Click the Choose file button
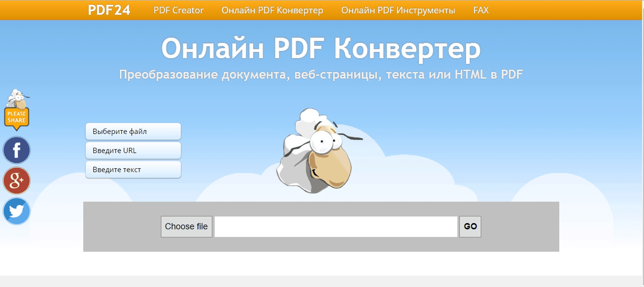The height and width of the screenshot is (287, 644). pyautogui.click(x=186, y=226)
